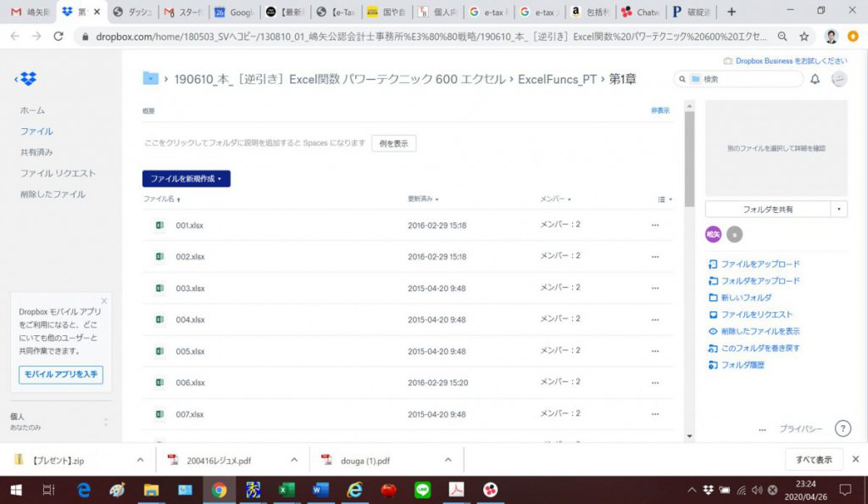Viewport: 868px width, 504px height.
Task: Click the Excel icon next to 003.xlsx
Action: tap(159, 288)
